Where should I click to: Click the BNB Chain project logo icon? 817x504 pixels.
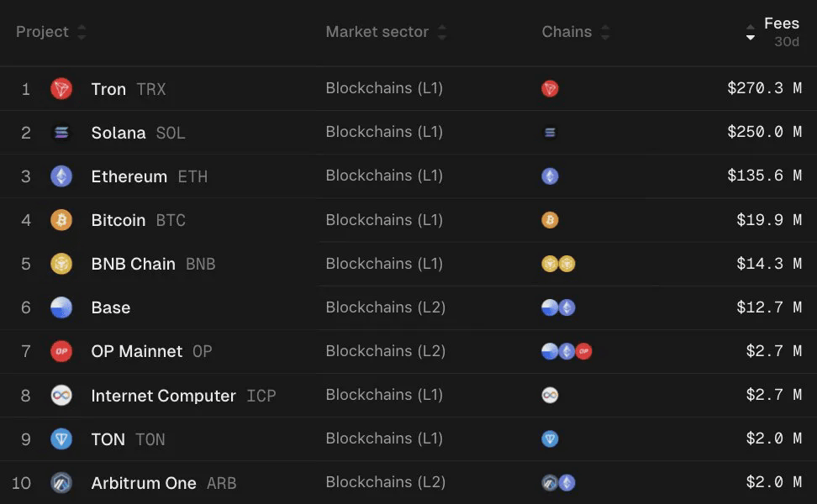(x=61, y=264)
